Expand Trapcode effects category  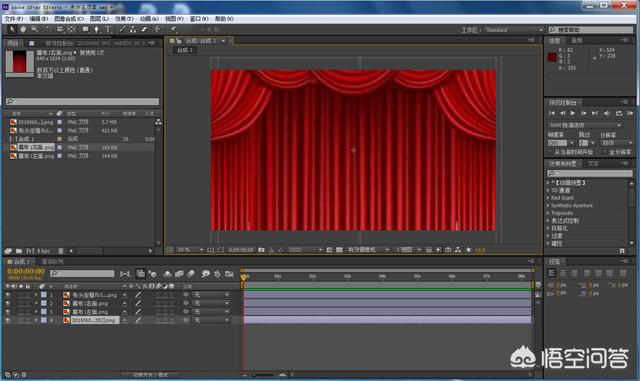(548, 213)
